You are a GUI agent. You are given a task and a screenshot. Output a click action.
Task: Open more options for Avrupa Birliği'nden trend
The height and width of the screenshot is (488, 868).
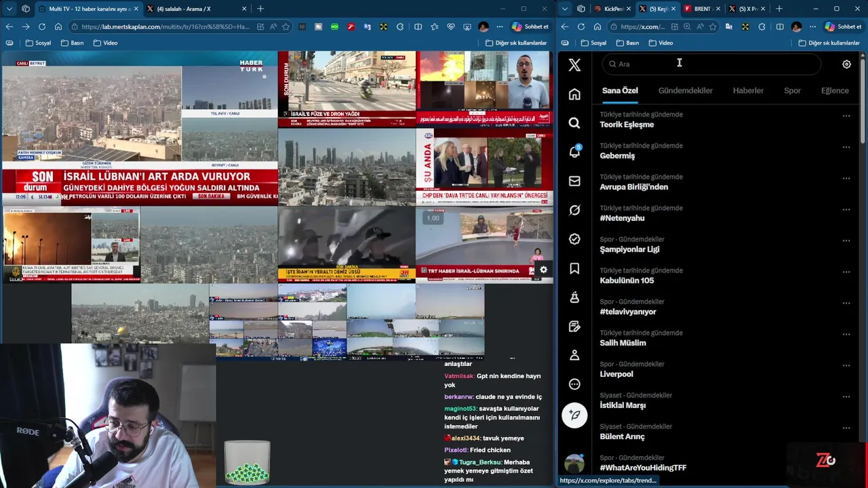(846, 178)
